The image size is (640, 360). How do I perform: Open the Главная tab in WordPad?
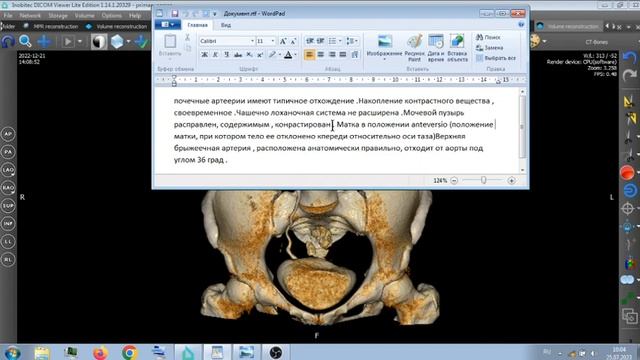click(198, 25)
